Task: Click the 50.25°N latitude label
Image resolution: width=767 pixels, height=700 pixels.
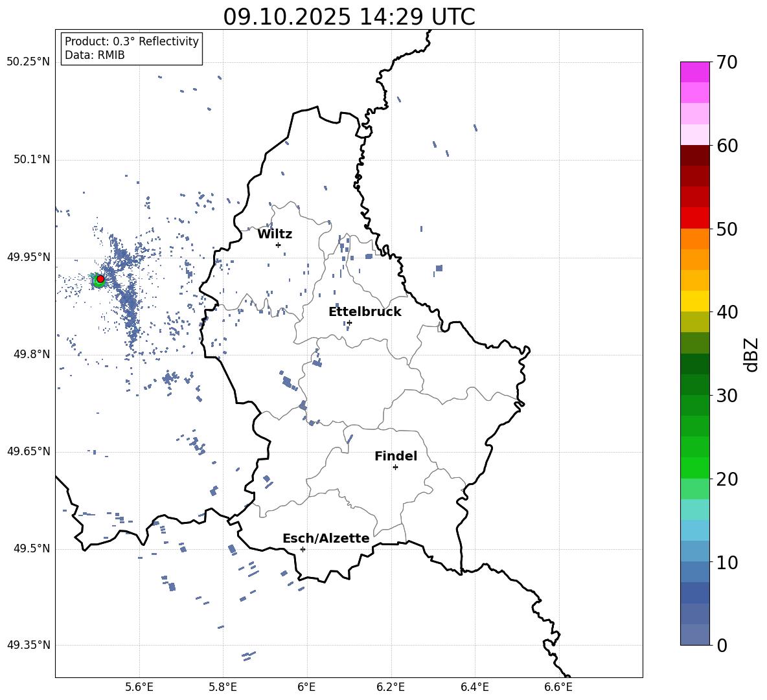Action: pos(28,62)
